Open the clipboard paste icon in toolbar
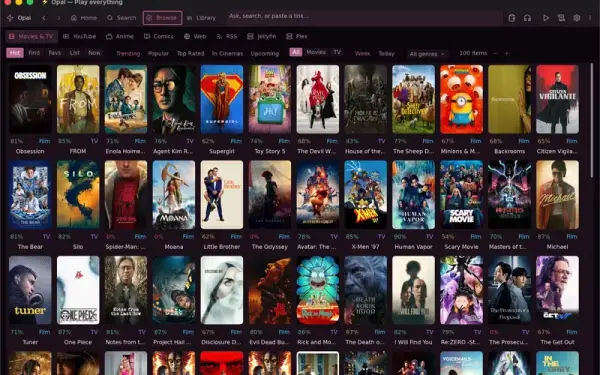The height and width of the screenshot is (375, 600). click(x=512, y=18)
